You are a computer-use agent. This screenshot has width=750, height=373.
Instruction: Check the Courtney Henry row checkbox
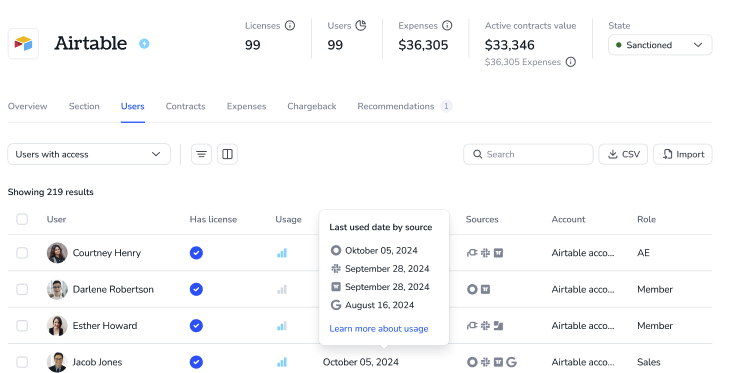tap(22, 253)
